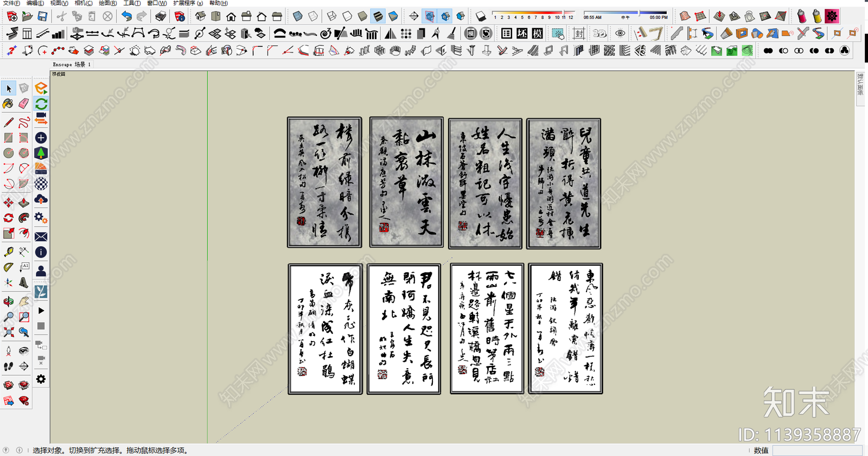The width and height of the screenshot is (868, 456).
Task: Open the 视图(V) menu
Action: pyautogui.click(x=59, y=3)
